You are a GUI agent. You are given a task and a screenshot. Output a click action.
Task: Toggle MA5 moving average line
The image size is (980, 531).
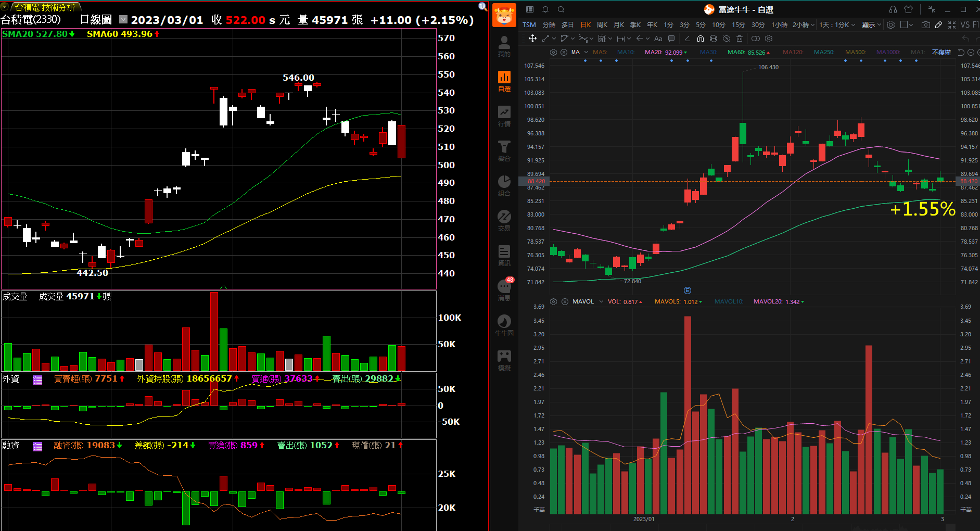(600, 52)
